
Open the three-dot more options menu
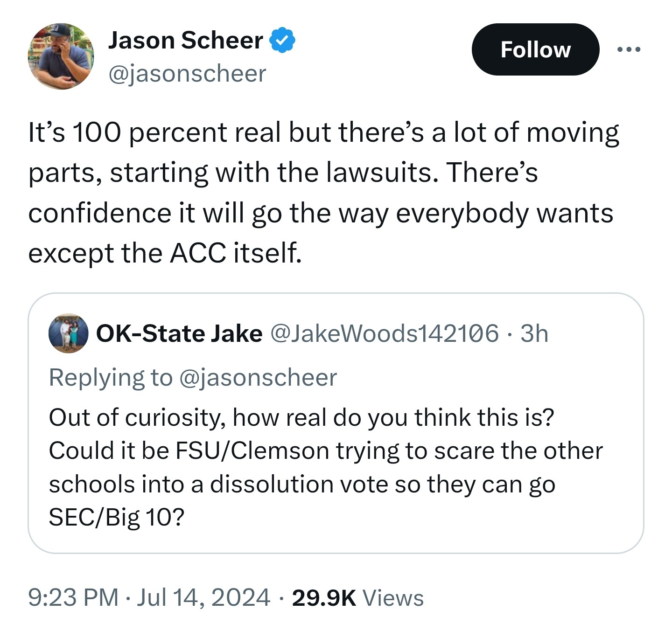[629, 49]
